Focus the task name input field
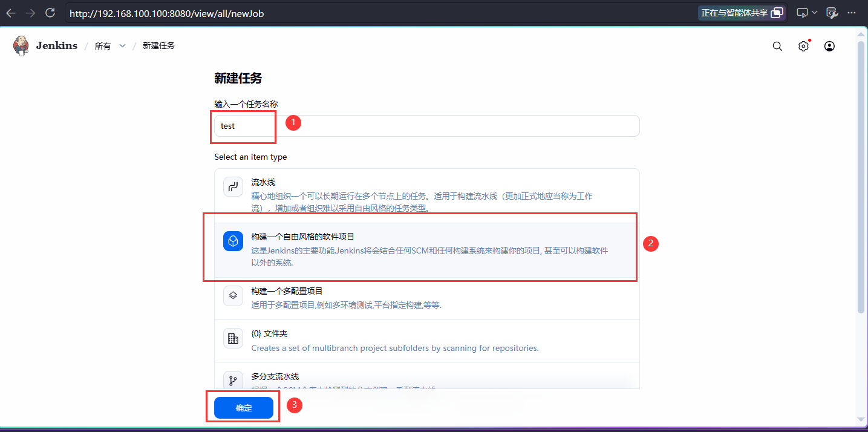This screenshot has width=868, height=432. (427, 126)
